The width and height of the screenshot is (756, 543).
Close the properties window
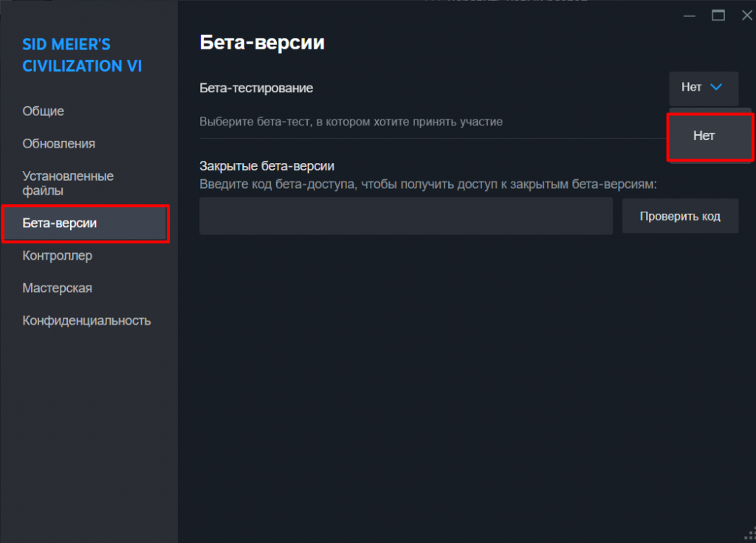(747, 16)
